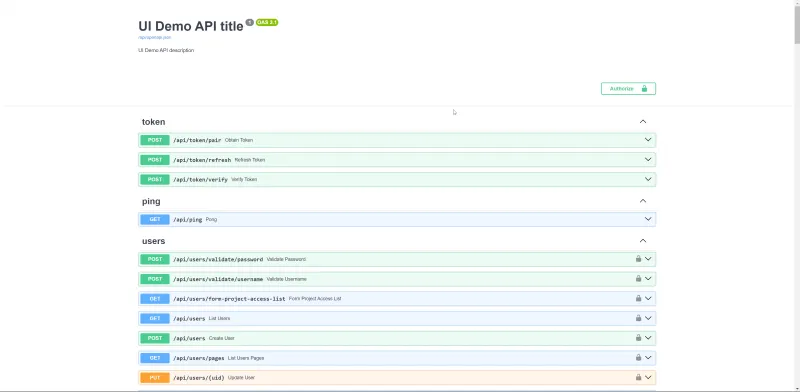
Task: Click POST badge for /api/token/verify
Action: (x=155, y=180)
